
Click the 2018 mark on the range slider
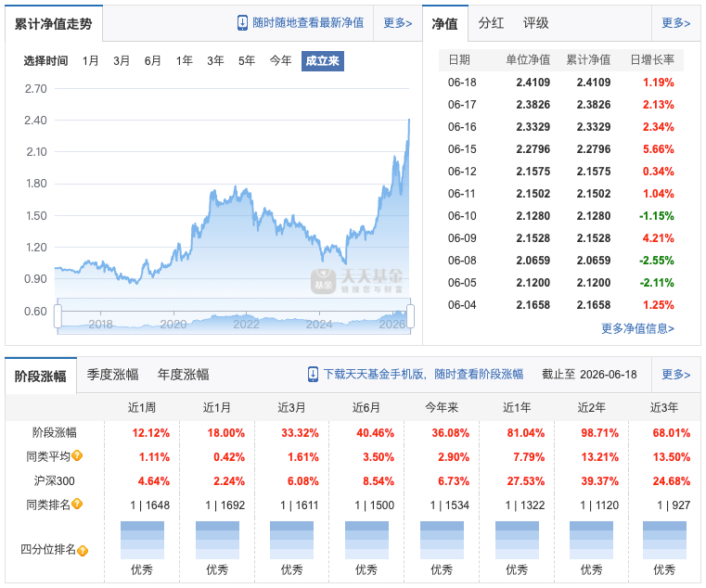point(100,325)
